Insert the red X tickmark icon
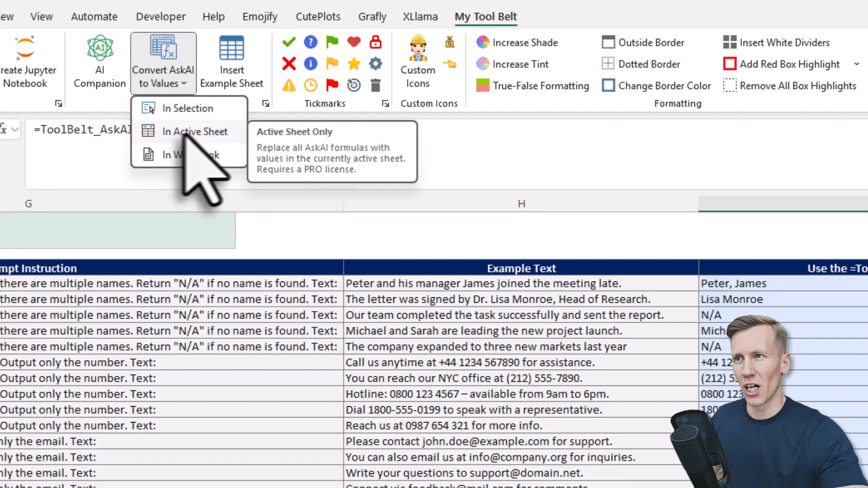This screenshot has height=488, width=868. pyautogui.click(x=289, y=64)
